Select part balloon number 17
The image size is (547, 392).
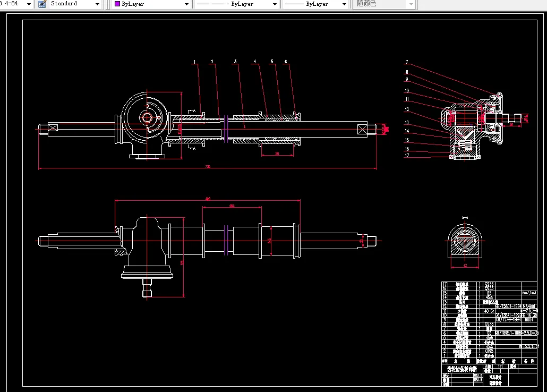pos(407,156)
